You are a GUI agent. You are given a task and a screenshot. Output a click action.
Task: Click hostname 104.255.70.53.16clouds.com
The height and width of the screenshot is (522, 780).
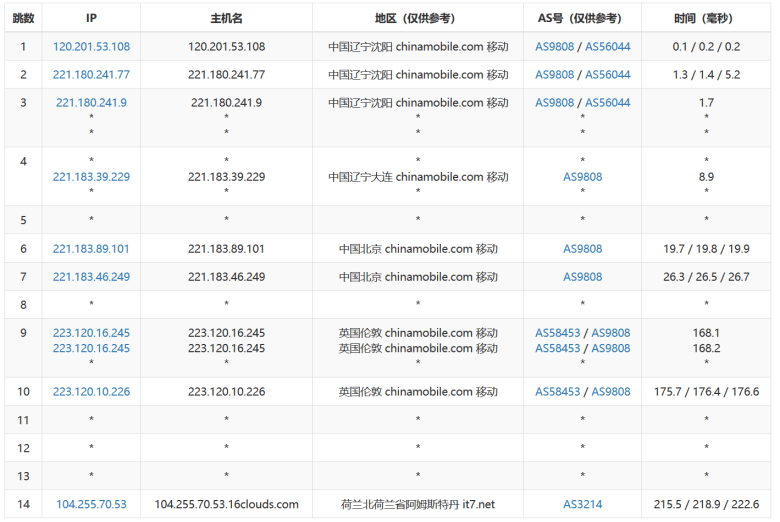[x=226, y=504]
